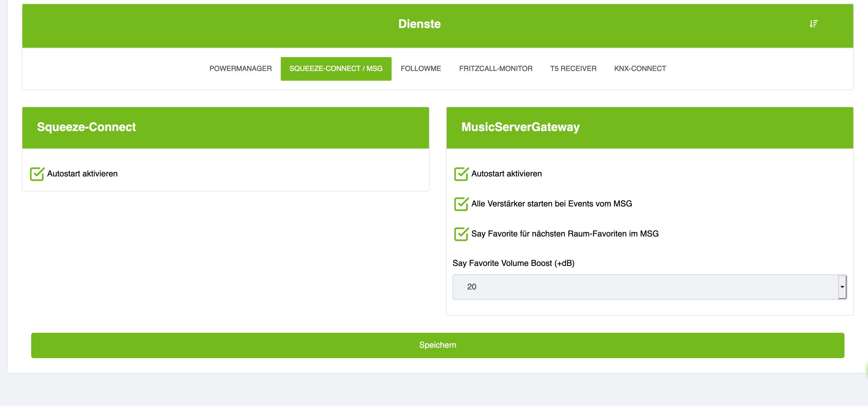
Task: Click the 'Alle Verstärker starten bei Events' label text
Action: pyautogui.click(x=551, y=204)
